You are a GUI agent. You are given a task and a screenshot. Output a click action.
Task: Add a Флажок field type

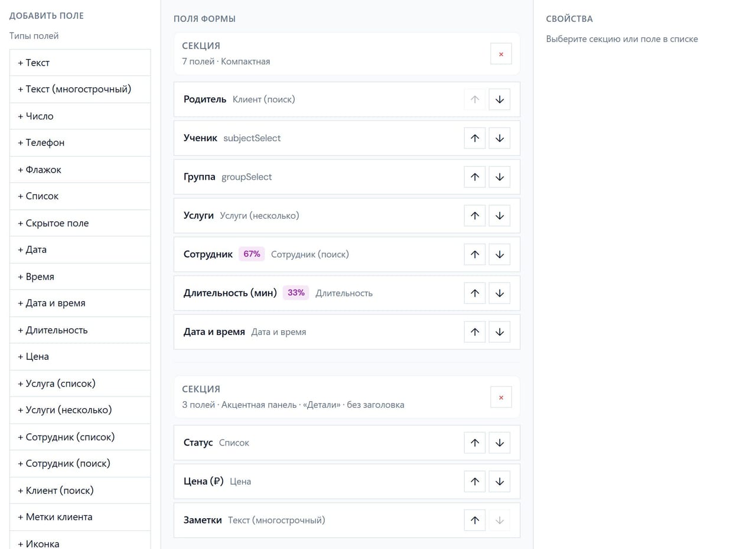point(80,170)
